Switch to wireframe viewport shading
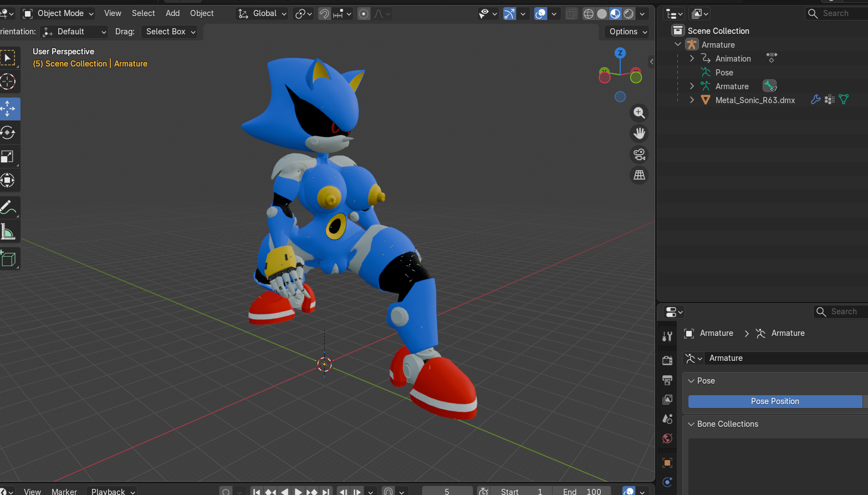868x495 pixels. coord(589,13)
